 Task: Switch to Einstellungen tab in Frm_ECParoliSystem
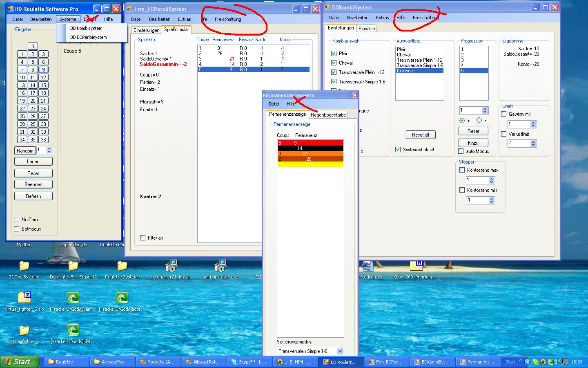tap(146, 30)
